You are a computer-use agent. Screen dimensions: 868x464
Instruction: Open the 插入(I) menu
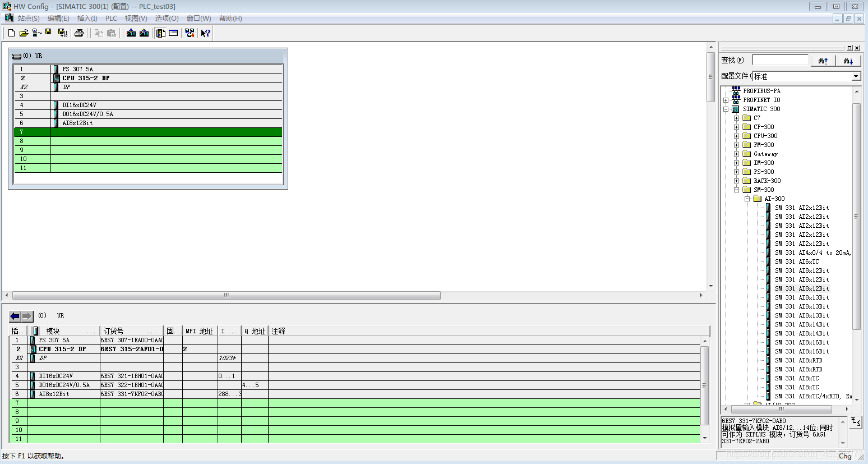pyautogui.click(x=87, y=19)
